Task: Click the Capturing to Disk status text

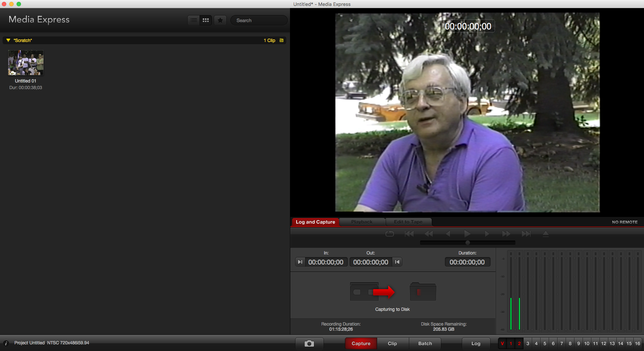Action: [392, 309]
